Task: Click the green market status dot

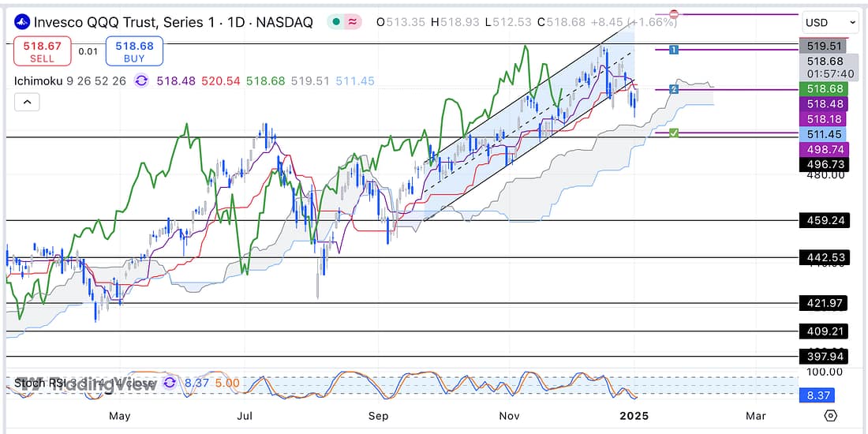Action: coord(337,22)
